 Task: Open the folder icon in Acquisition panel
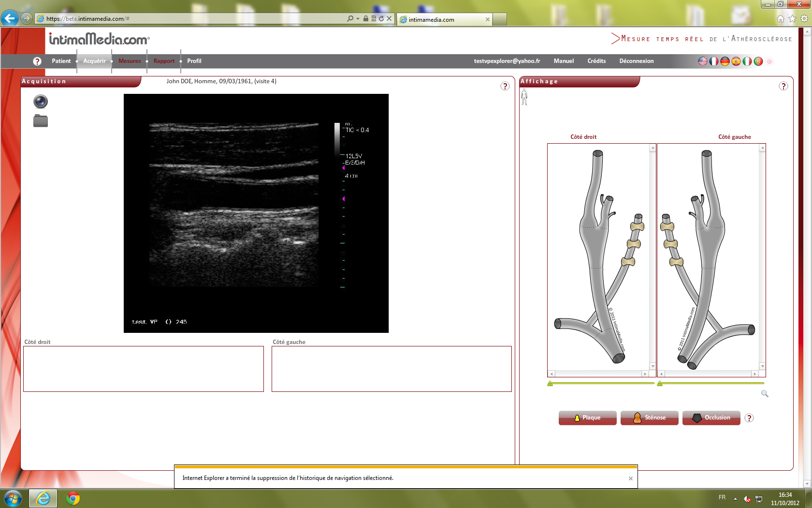41,121
